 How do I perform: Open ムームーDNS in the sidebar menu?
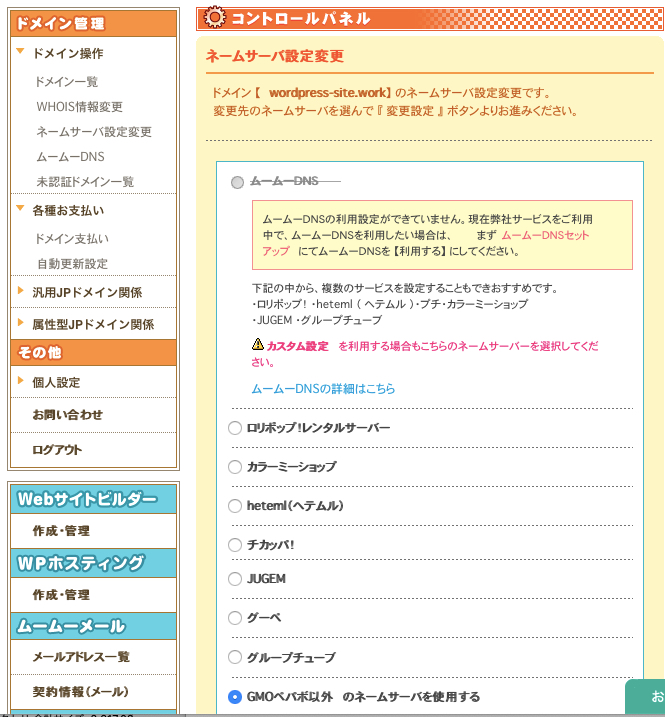click(x=70, y=157)
